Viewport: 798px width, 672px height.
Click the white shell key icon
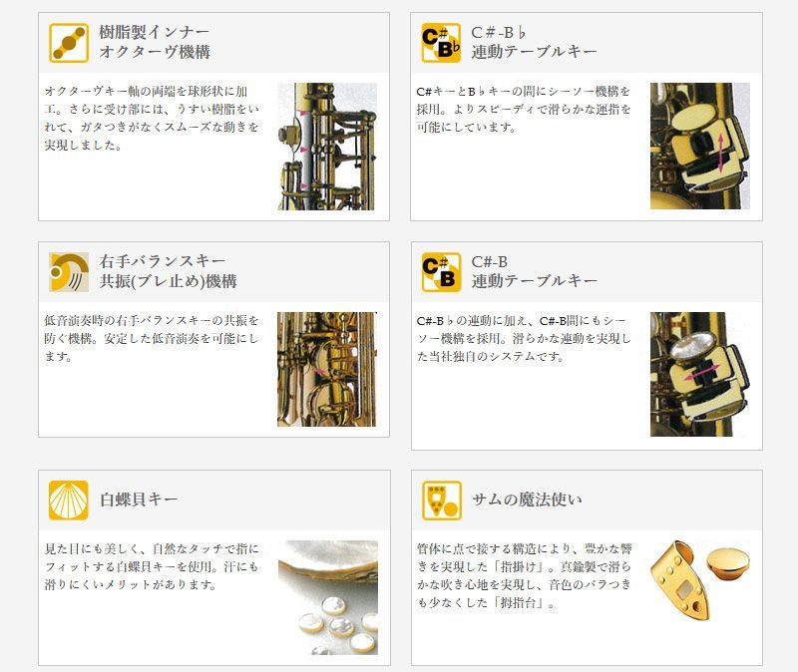click(69, 501)
